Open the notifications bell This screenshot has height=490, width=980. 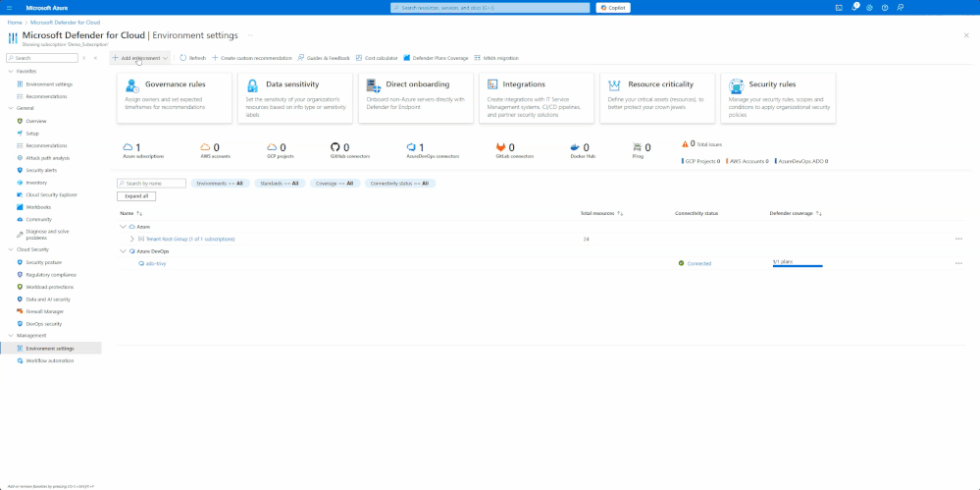click(854, 8)
